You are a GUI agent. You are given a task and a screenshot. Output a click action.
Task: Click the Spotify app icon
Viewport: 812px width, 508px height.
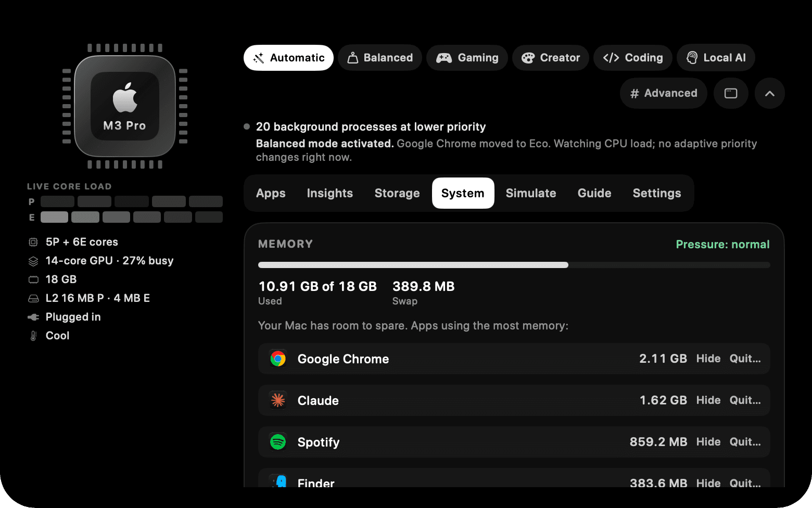click(278, 442)
